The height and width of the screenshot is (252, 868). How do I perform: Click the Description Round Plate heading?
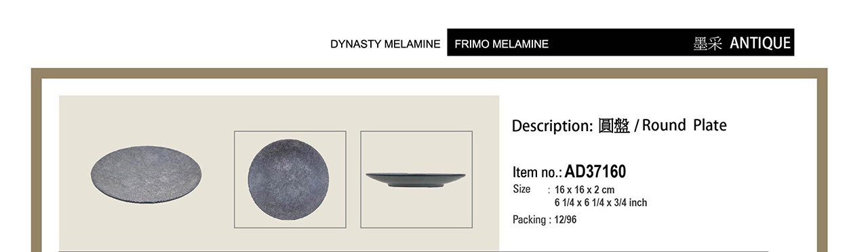[x=619, y=126]
